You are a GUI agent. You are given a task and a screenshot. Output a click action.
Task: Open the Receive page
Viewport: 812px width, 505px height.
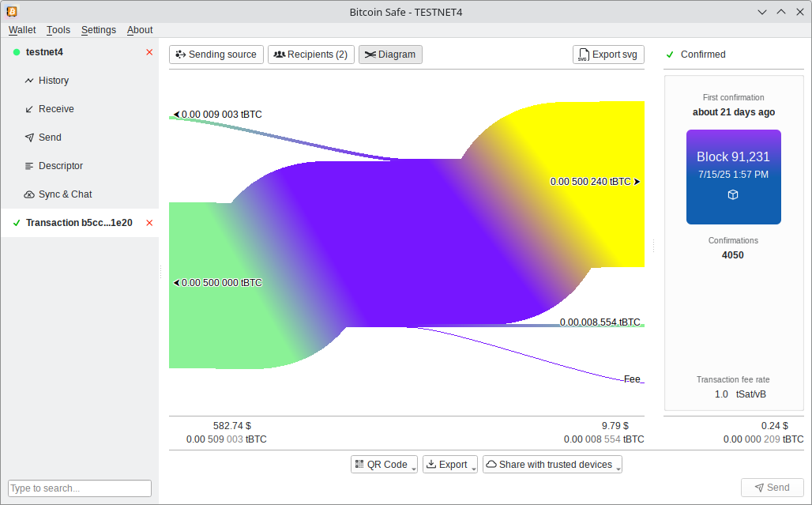(x=80, y=109)
